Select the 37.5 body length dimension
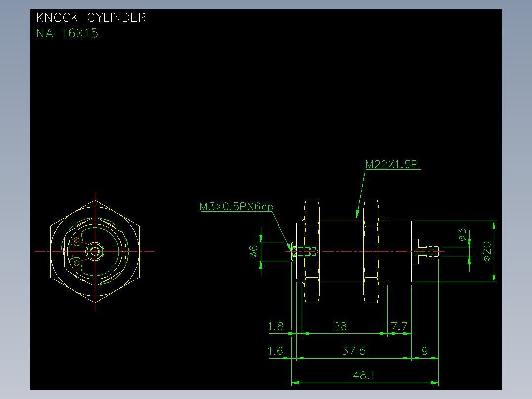This screenshot has height=399, width=532. (354, 351)
